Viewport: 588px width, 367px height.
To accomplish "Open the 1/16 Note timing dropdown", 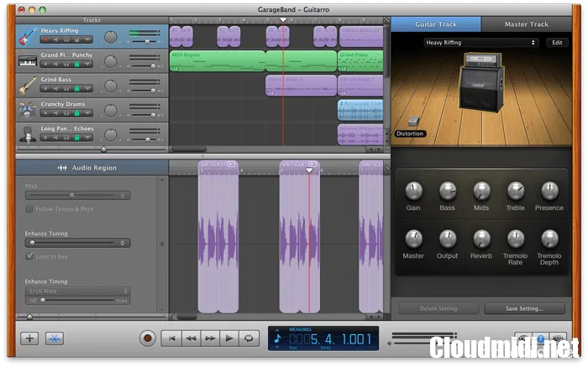I will tap(76, 291).
